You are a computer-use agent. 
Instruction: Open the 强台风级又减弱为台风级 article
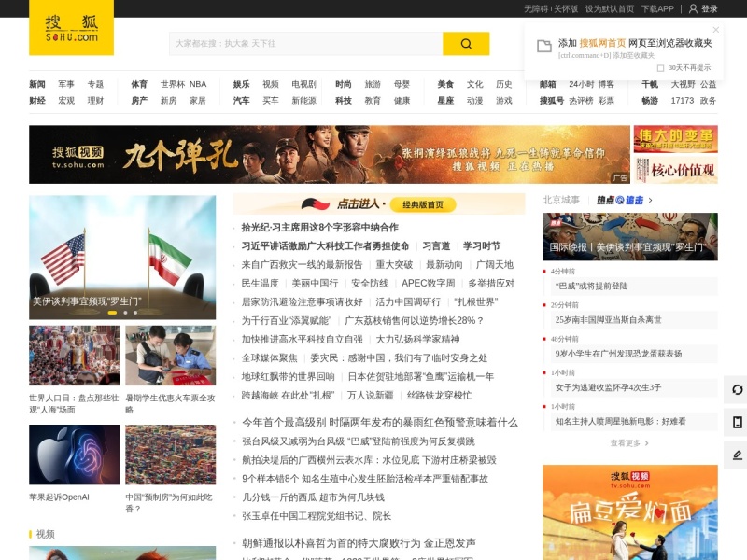pos(359,441)
